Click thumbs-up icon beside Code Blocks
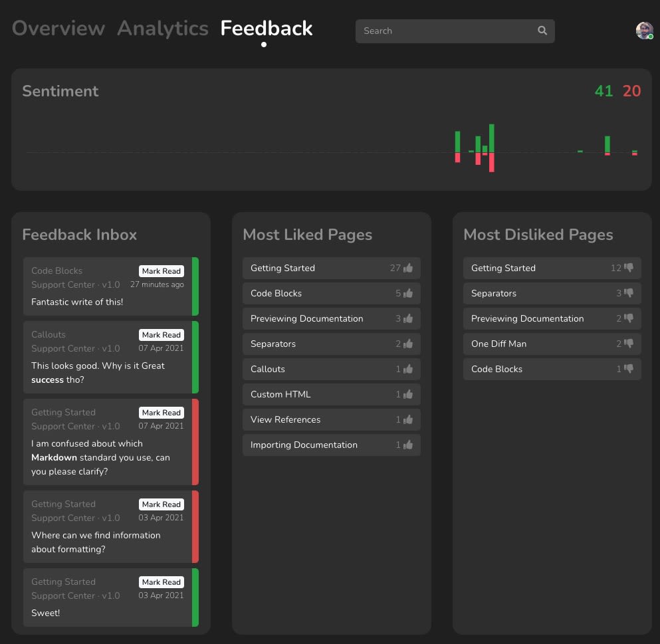This screenshot has width=660, height=644. (408, 294)
